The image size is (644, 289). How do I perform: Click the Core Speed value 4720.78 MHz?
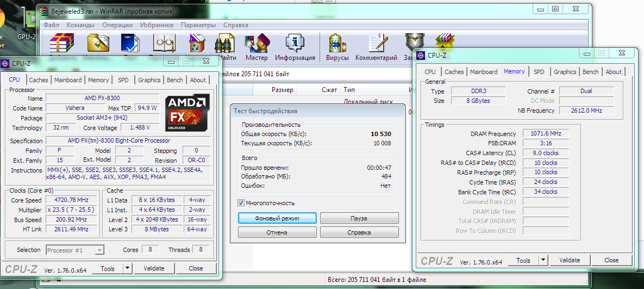(71, 200)
